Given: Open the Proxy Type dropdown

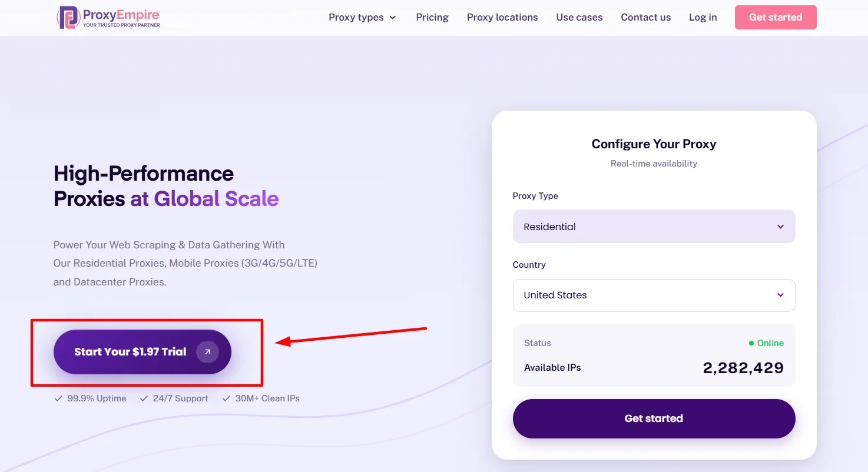Looking at the screenshot, I should (654, 226).
